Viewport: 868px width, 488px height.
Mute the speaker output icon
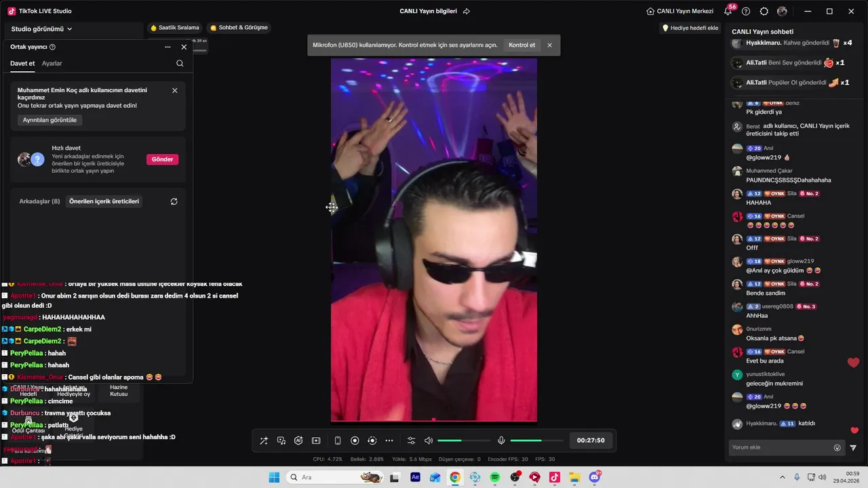point(429,441)
